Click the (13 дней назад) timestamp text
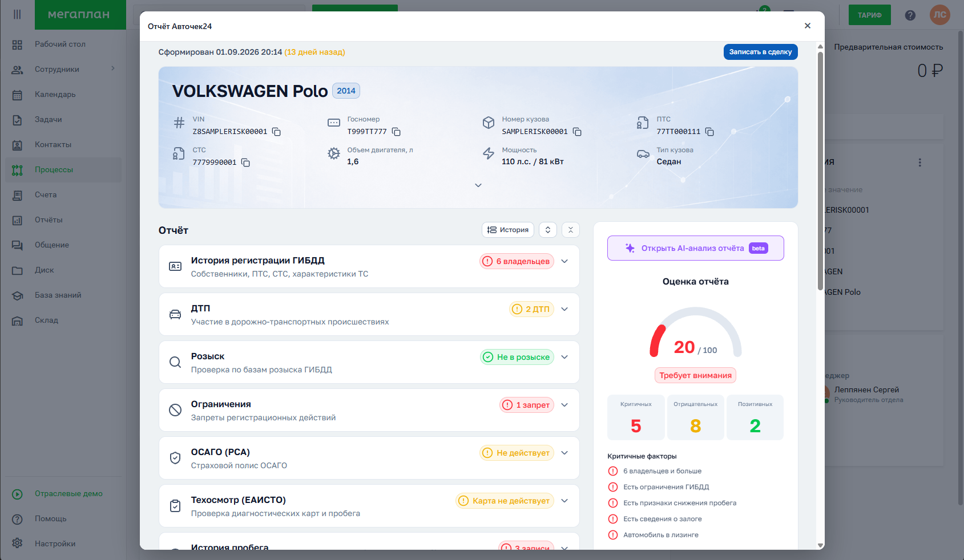The width and height of the screenshot is (964, 560). [x=314, y=52]
